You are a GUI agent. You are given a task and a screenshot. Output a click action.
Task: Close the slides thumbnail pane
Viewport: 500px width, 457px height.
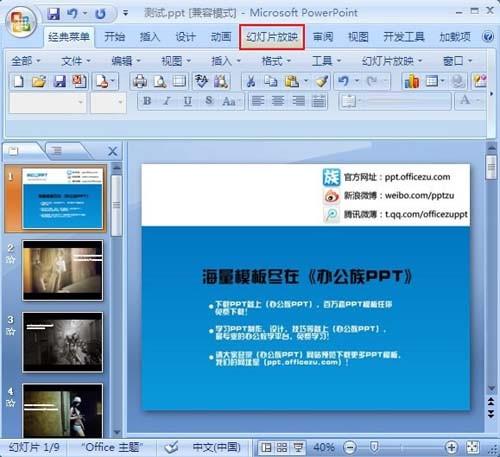pos(113,151)
